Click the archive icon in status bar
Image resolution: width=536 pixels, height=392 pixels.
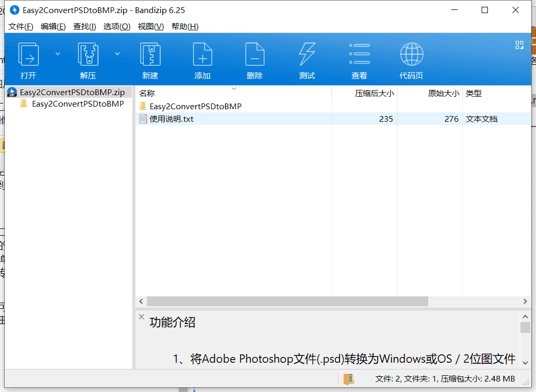coord(349,379)
